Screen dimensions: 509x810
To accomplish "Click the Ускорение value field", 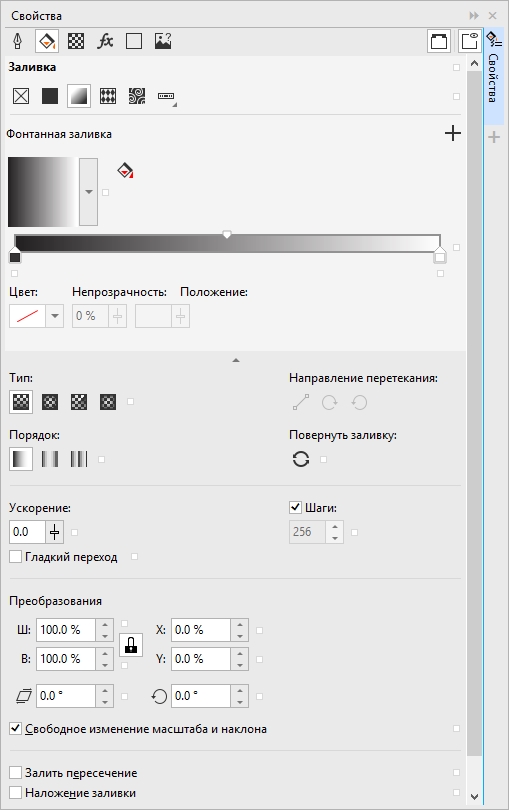I will 27,532.
